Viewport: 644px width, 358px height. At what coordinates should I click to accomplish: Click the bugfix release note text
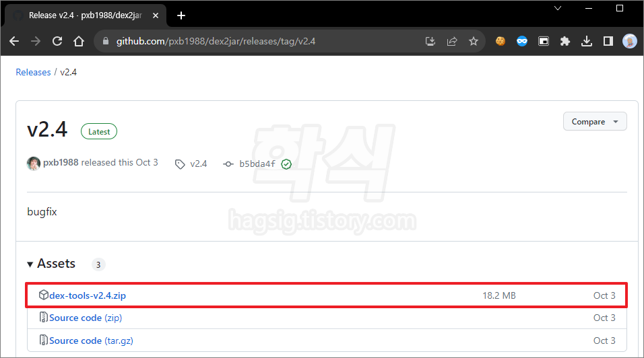coord(42,211)
